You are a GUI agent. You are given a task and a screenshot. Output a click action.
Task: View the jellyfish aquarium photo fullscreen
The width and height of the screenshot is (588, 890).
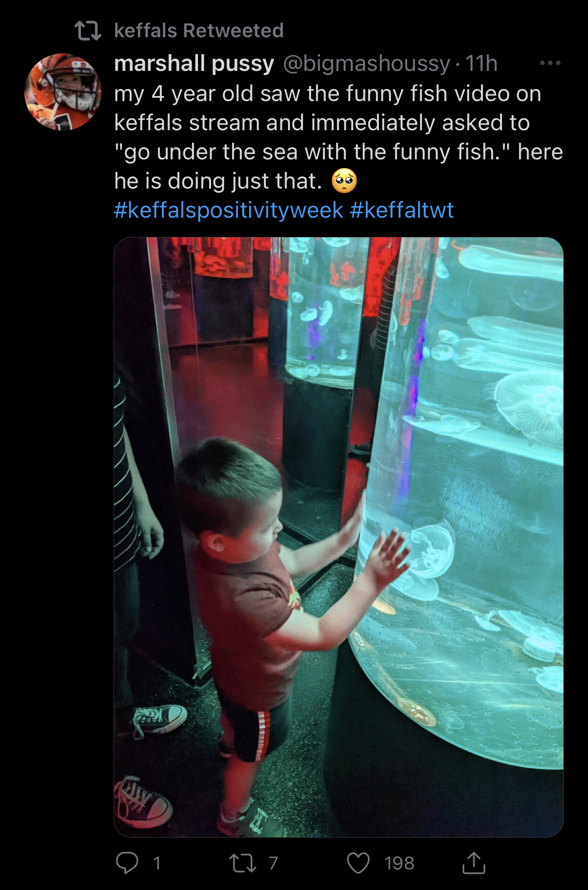[339, 537]
